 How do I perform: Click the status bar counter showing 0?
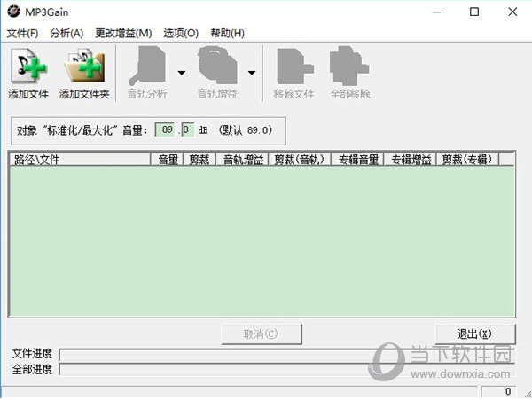(498, 391)
